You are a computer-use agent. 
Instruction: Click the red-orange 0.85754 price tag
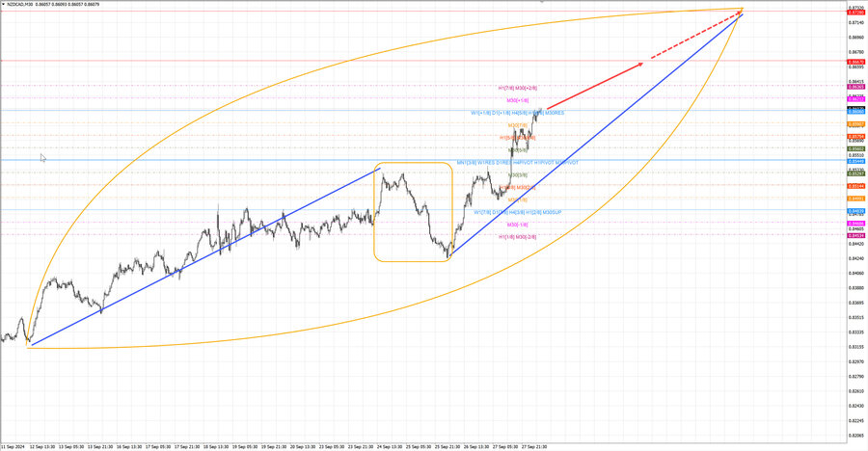[x=857, y=136]
